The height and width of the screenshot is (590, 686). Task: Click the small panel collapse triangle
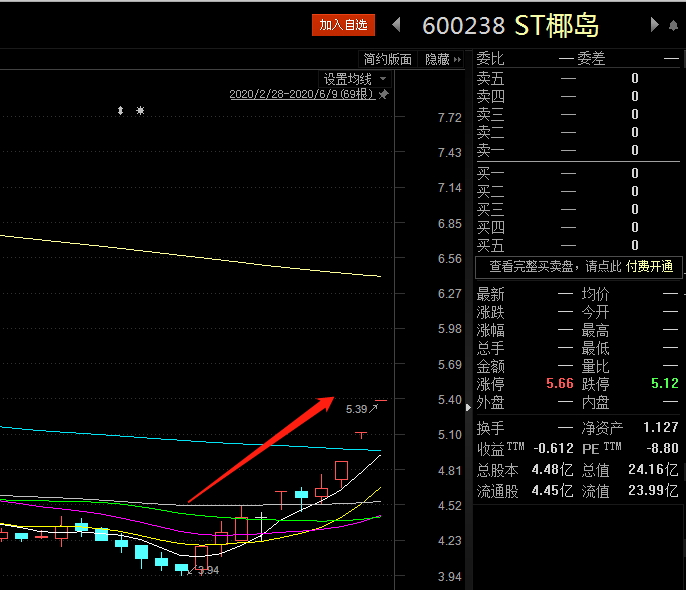pos(468,408)
